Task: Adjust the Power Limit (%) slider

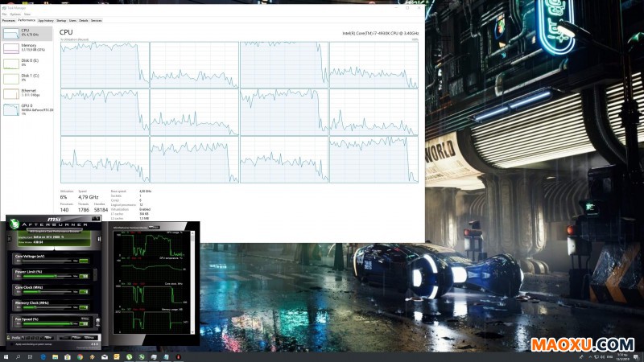Action: (x=47, y=276)
